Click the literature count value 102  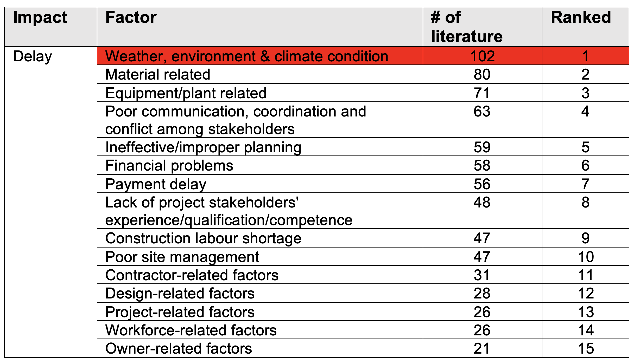(482, 56)
